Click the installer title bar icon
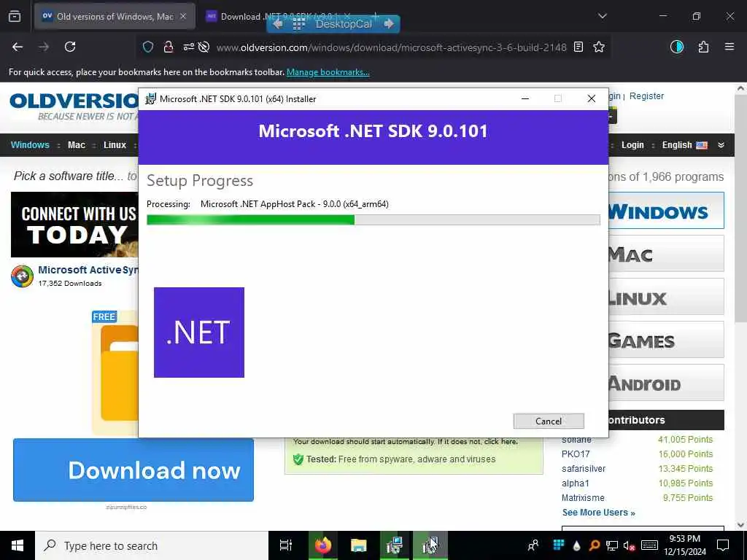 pyautogui.click(x=150, y=98)
